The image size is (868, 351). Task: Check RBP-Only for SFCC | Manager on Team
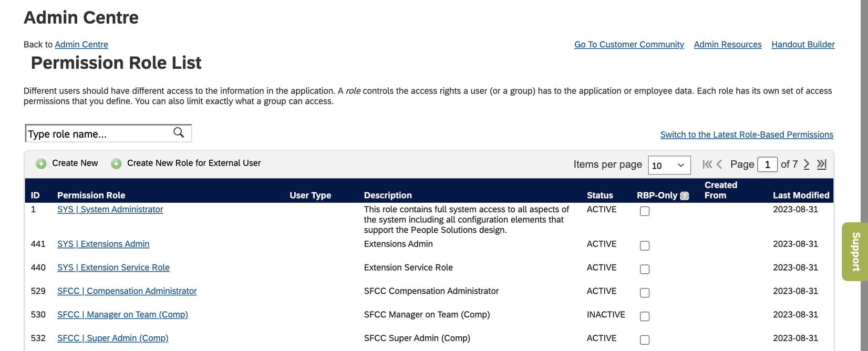pyautogui.click(x=645, y=316)
